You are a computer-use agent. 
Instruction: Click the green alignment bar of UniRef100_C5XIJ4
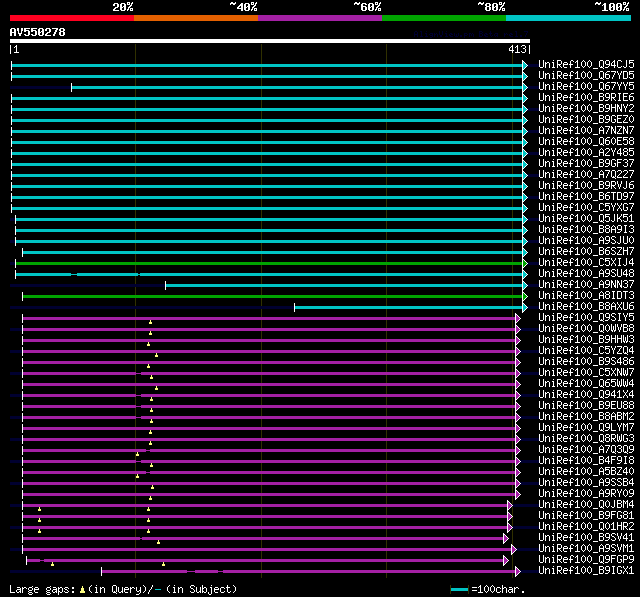tap(269, 264)
